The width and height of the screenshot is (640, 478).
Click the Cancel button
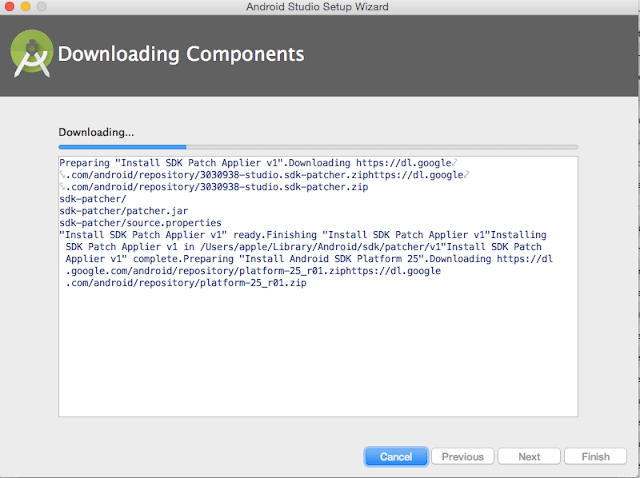[x=396, y=456]
